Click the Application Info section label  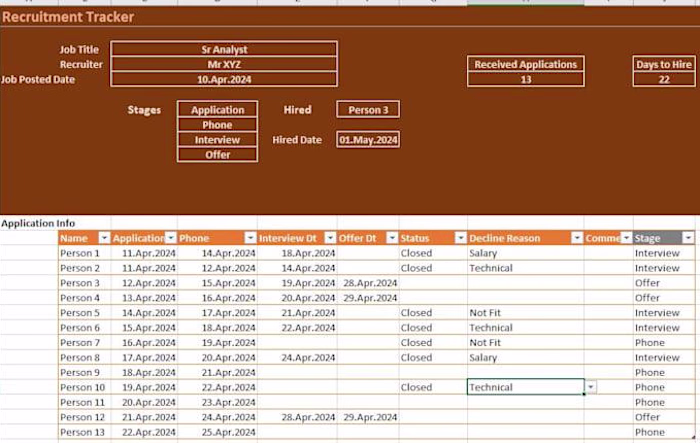tap(38, 223)
